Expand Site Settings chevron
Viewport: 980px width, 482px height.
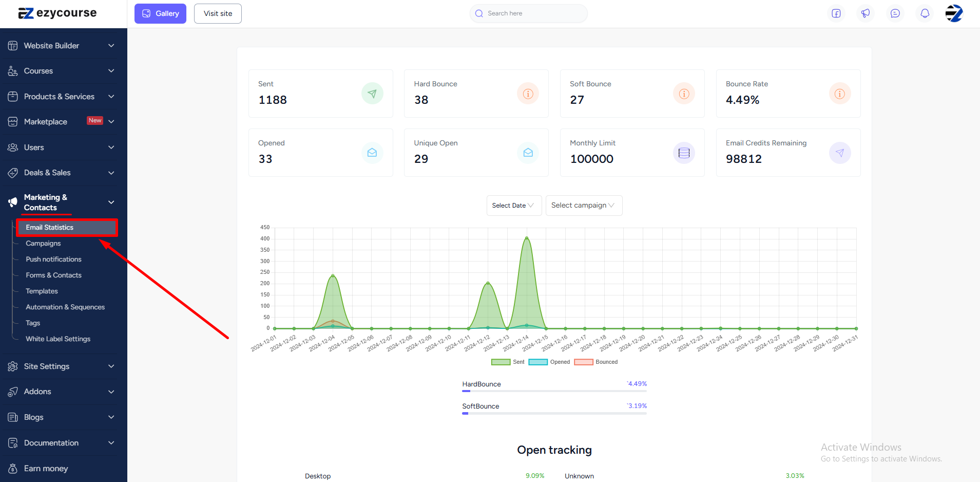click(x=111, y=366)
